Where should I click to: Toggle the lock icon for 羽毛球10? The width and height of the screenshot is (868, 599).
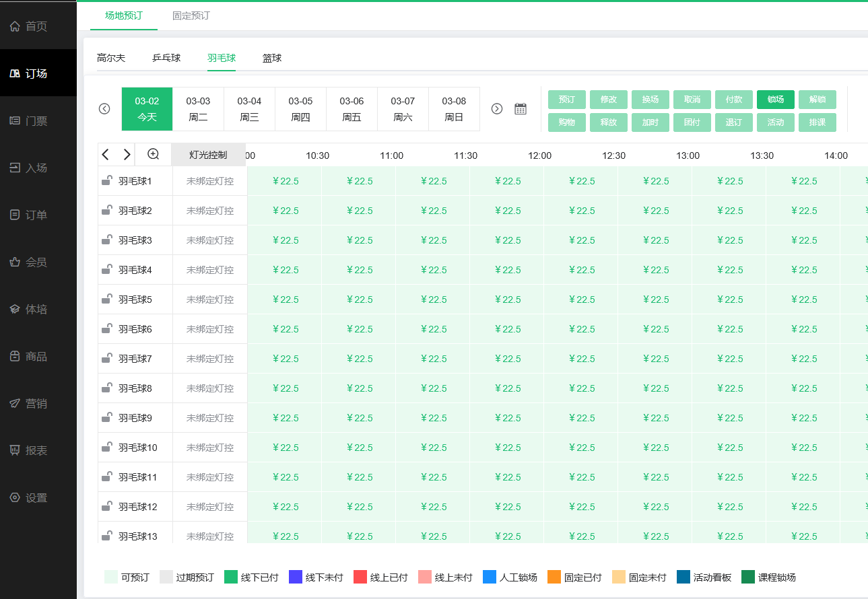[x=107, y=447]
